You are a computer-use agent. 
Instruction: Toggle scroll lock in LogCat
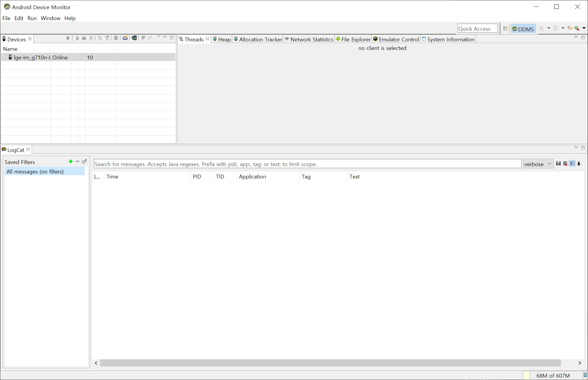click(579, 164)
